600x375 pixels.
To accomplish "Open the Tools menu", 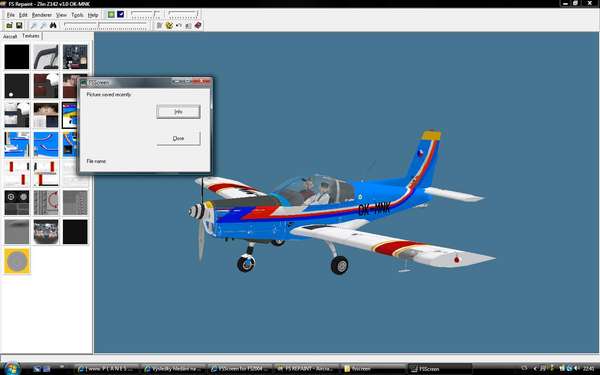I will point(77,15).
